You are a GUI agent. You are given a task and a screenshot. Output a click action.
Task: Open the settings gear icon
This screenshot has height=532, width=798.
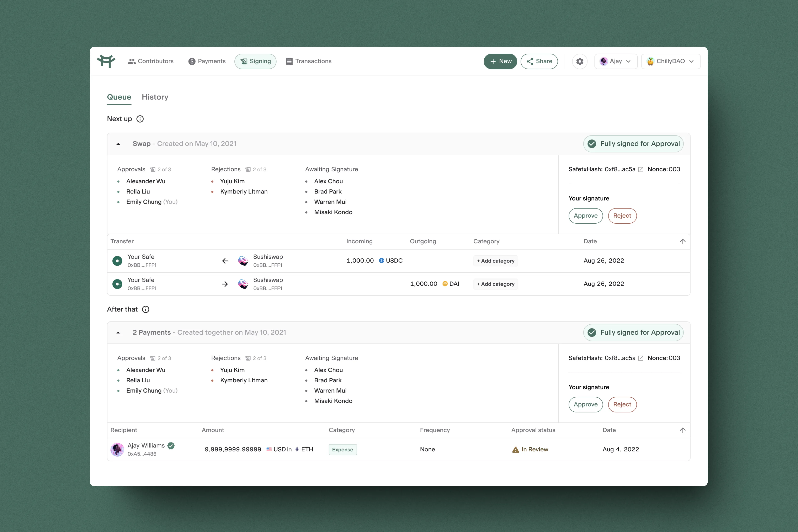click(580, 62)
